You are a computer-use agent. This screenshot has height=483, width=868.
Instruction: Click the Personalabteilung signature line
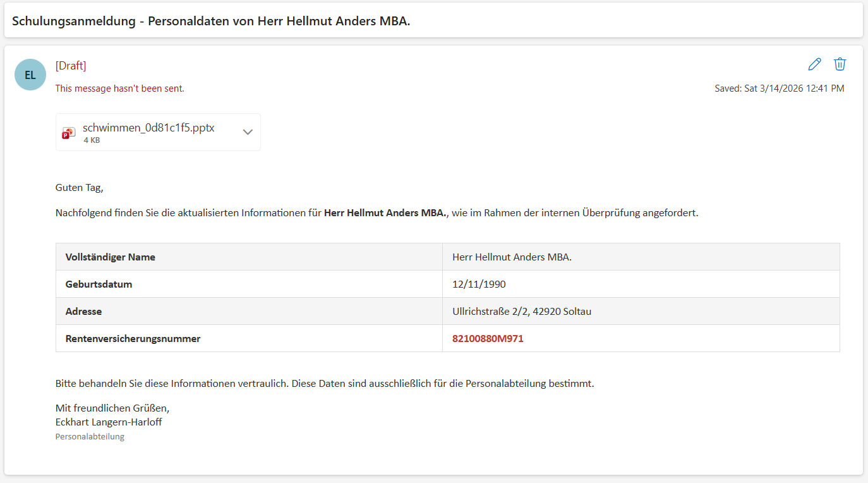point(90,437)
